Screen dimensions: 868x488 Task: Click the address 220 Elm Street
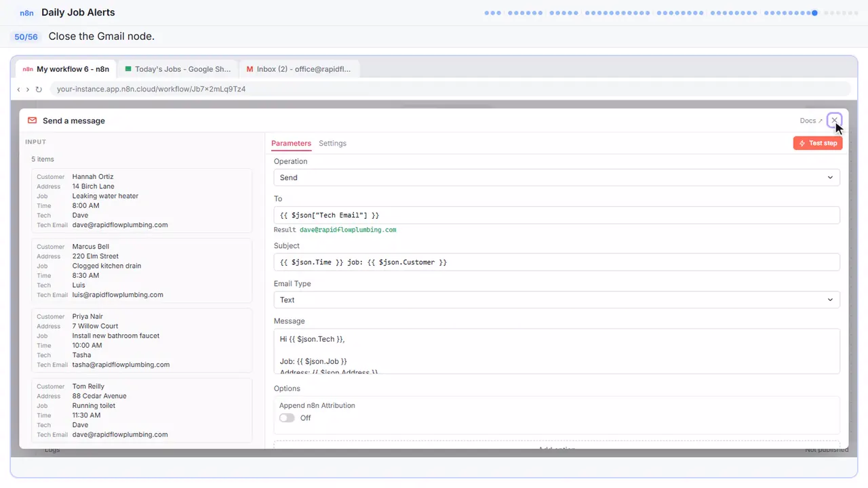tap(96, 256)
